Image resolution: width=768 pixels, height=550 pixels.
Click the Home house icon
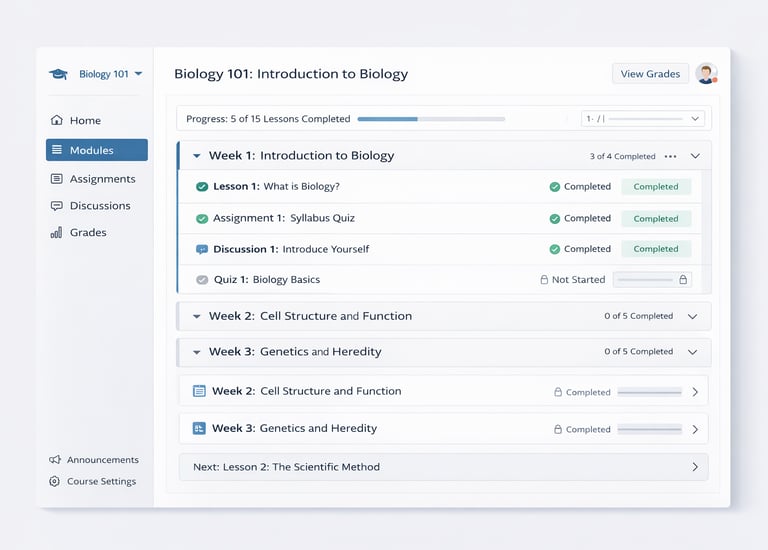coord(57,120)
